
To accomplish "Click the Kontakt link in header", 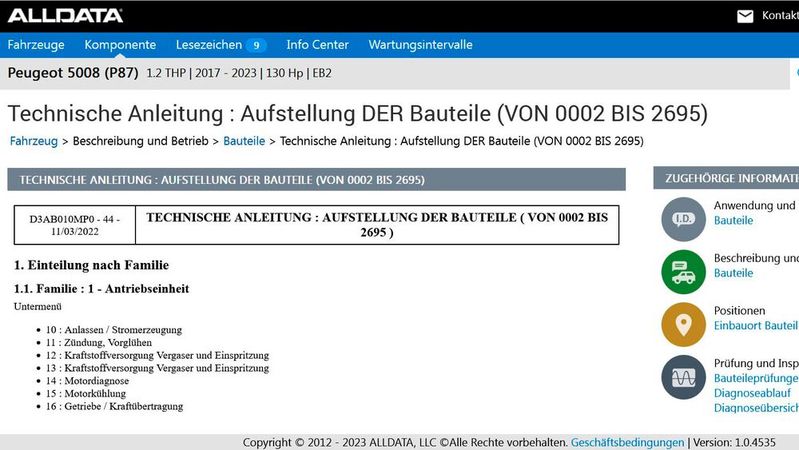I will tap(780, 16).
